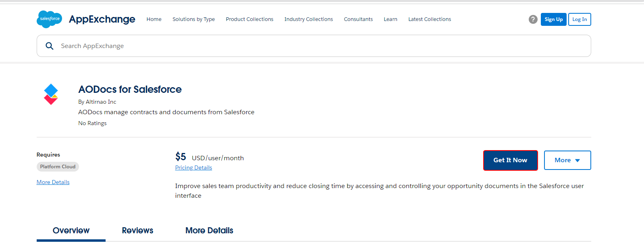The image size is (644, 247).
Task: Follow the More Details link under Requires
Action: pos(53,182)
